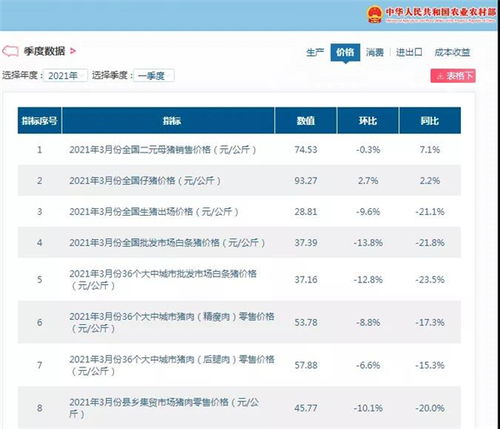Image resolution: width=500 pixels, height=429 pixels.
Task: Open the 成本收益 tab
Action: coord(452,52)
